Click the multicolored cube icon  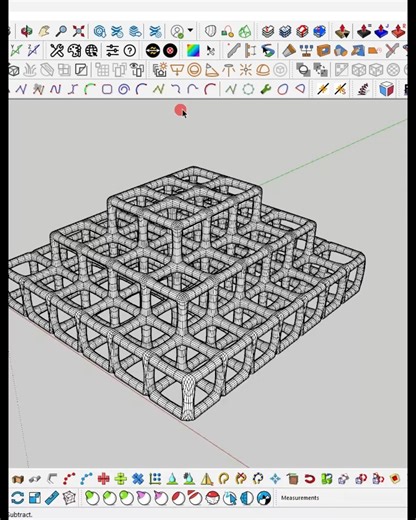coord(386,89)
